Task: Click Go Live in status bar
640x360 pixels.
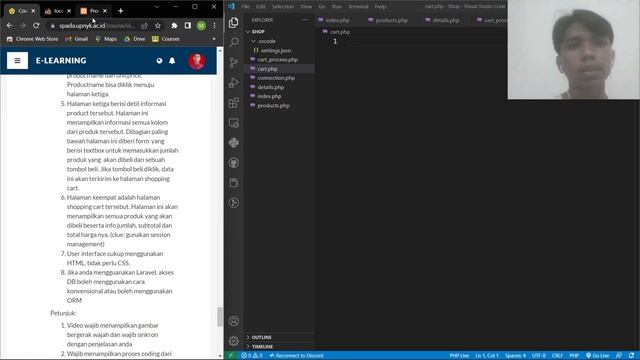Action: (598, 356)
